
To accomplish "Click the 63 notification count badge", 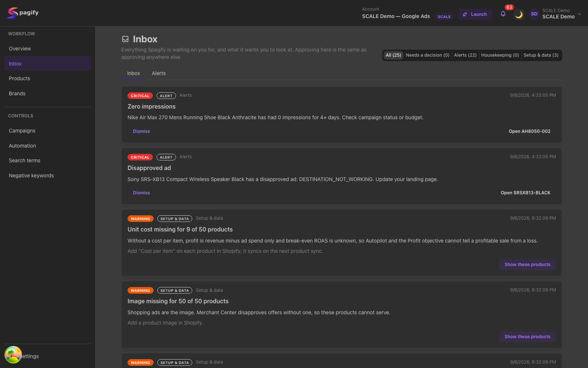I will click(509, 7).
